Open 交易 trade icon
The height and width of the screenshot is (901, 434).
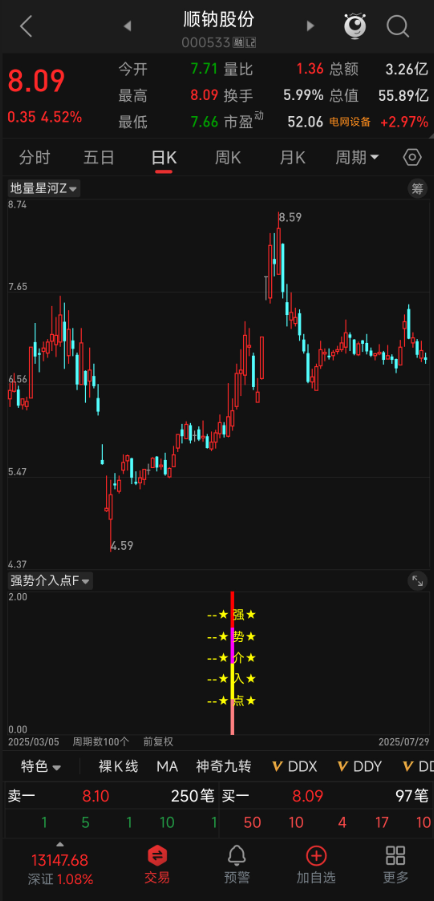coord(157,866)
